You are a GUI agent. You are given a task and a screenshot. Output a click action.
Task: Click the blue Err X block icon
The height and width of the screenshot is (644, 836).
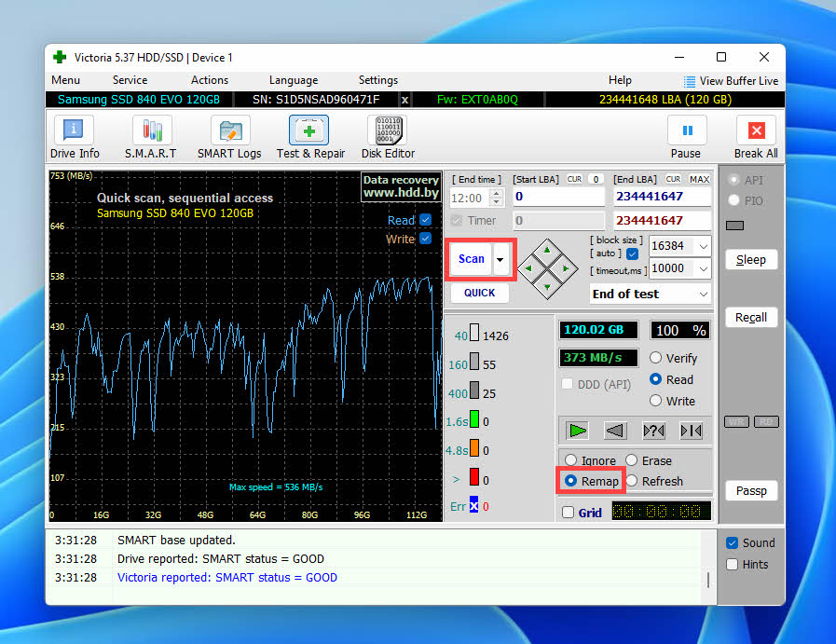pos(473,505)
